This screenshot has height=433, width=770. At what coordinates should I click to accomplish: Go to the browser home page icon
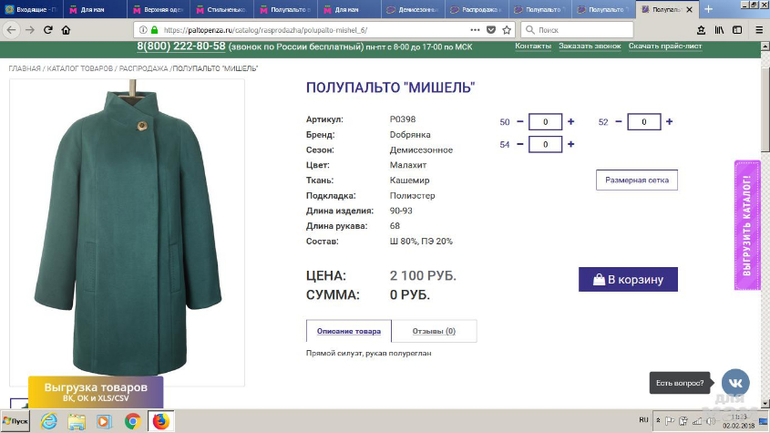click(x=66, y=30)
